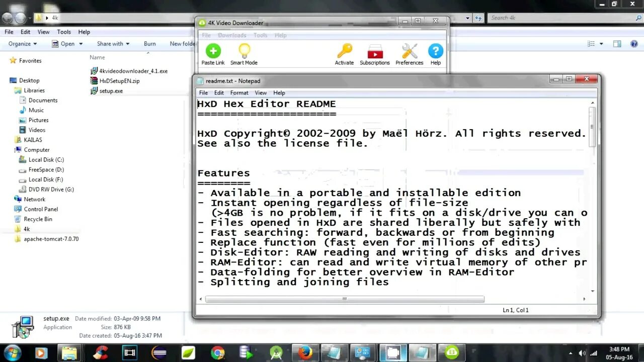Viewport: 644px width, 362px height.
Task: Open the Windows Start menu
Action: click(12, 352)
